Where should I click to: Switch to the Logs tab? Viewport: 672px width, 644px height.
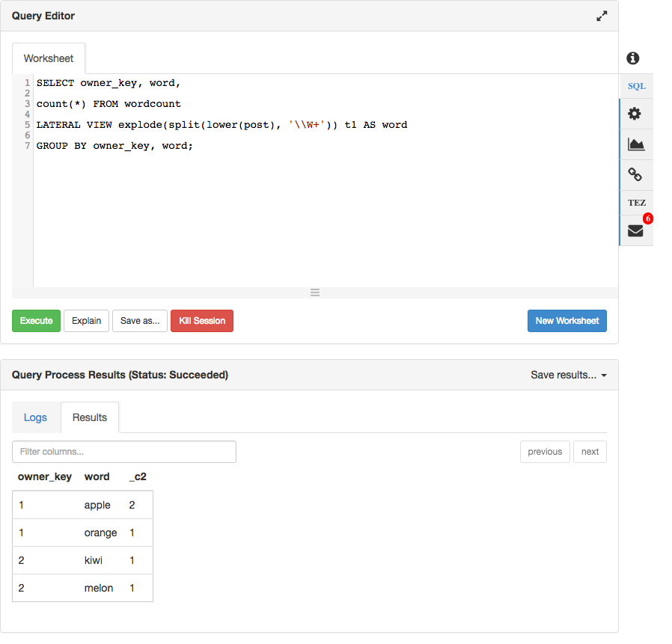(x=35, y=417)
